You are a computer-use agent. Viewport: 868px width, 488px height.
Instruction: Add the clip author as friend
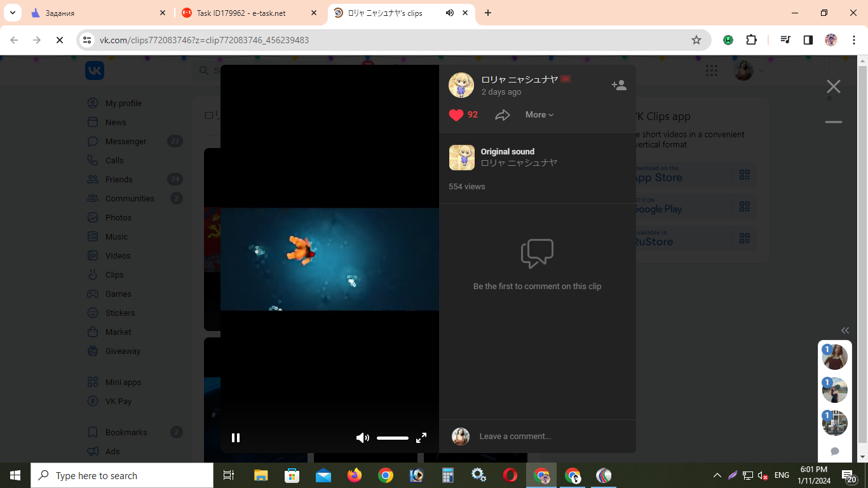pos(619,85)
